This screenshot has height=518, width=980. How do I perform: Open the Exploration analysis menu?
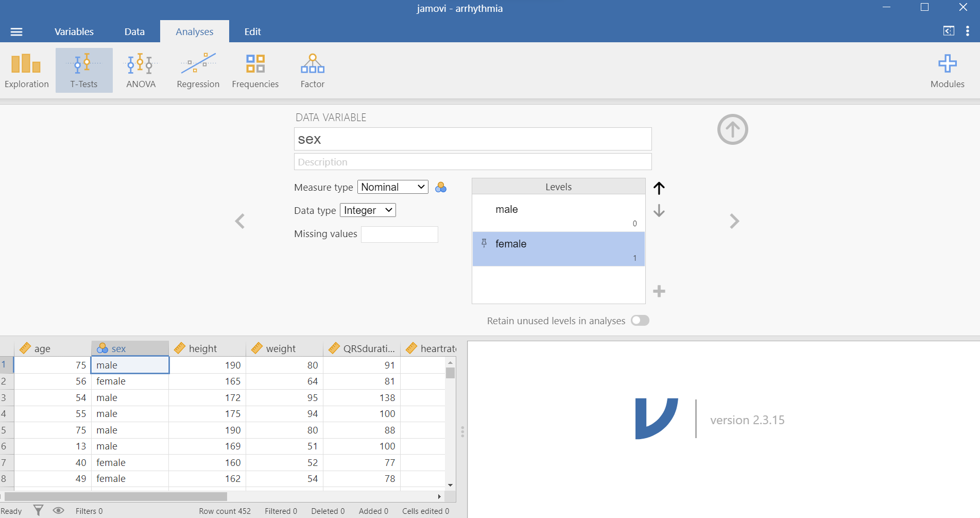tap(27, 71)
